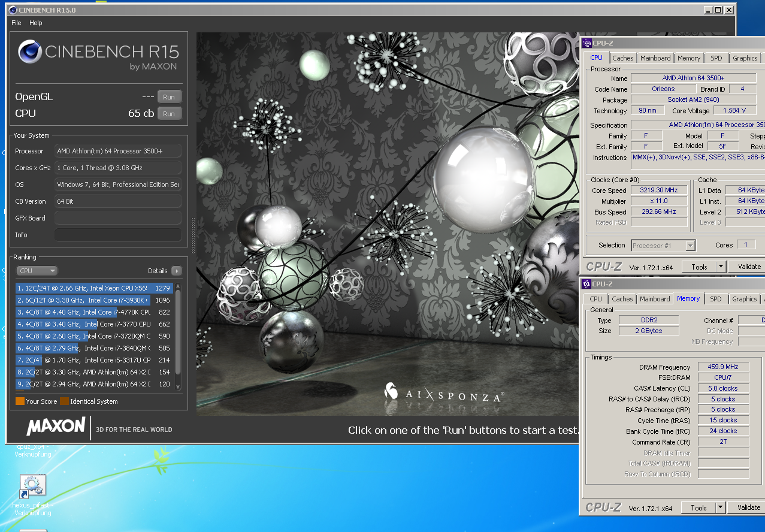Image resolution: width=765 pixels, height=532 pixels.
Task: Click Code Name value Orleans
Action: click(663, 89)
